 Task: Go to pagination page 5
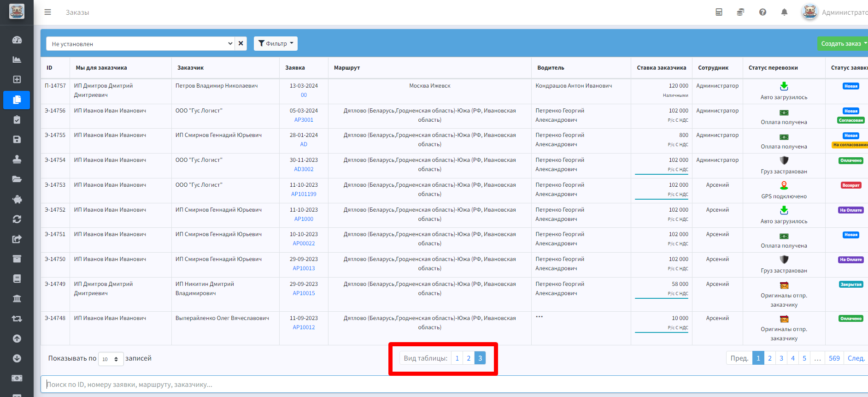point(804,358)
